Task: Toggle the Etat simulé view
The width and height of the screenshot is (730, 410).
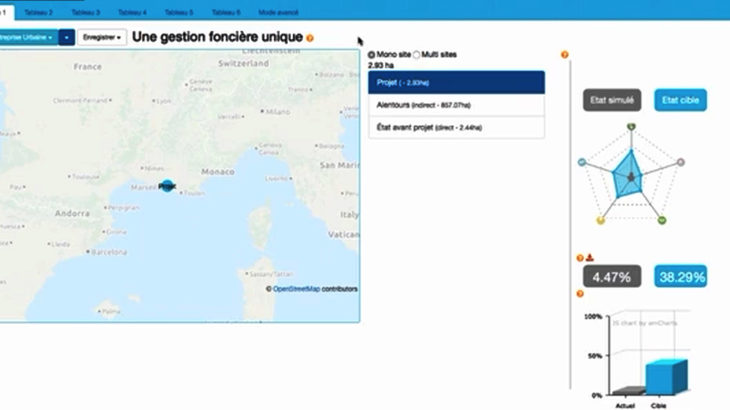Action: click(x=612, y=100)
